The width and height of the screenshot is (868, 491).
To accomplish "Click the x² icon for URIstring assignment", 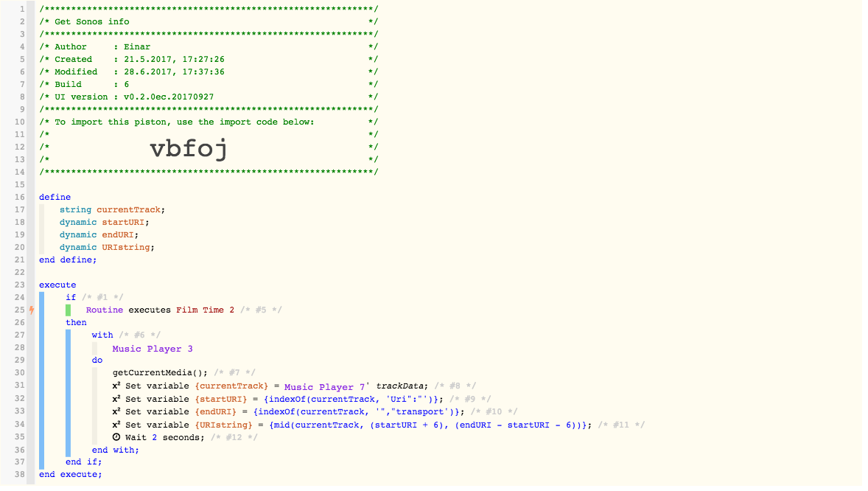I will point(116,425).
